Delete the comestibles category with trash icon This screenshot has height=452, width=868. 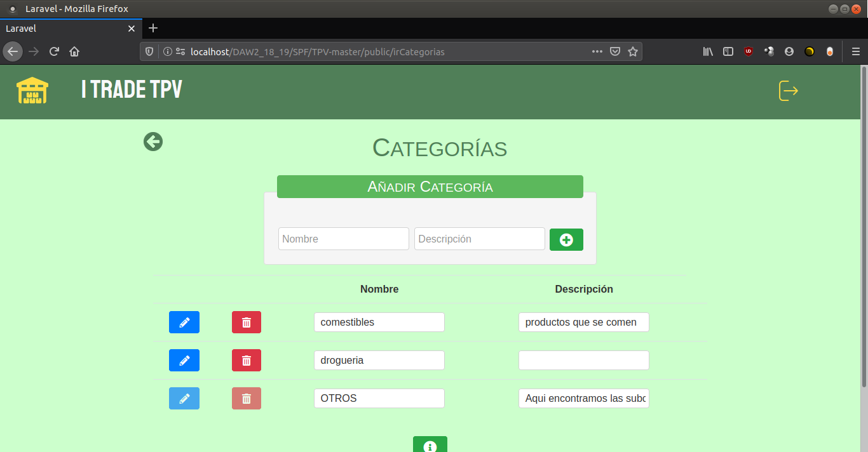tap(247, 322)
